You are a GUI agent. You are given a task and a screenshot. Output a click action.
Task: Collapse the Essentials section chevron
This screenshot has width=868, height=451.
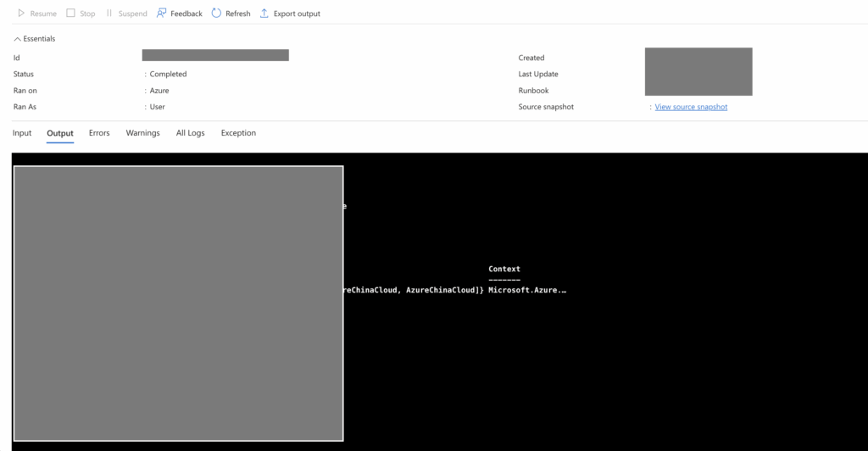pos(18,39)
